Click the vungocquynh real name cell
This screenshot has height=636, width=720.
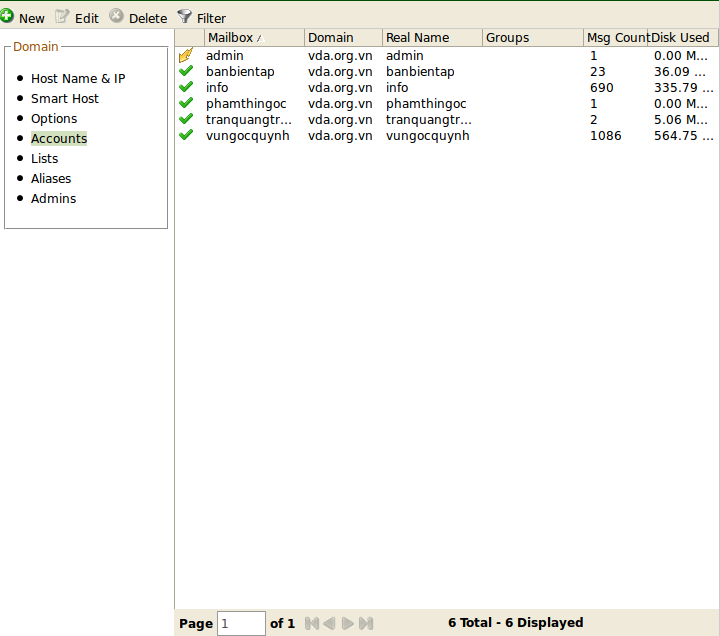[428, 136]
